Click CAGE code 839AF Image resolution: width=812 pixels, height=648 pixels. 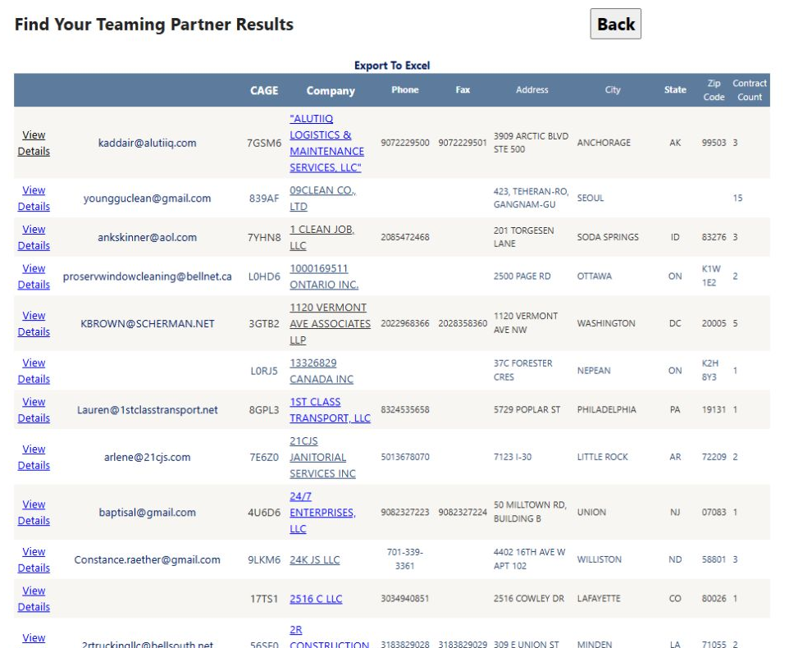click(264, 198)
